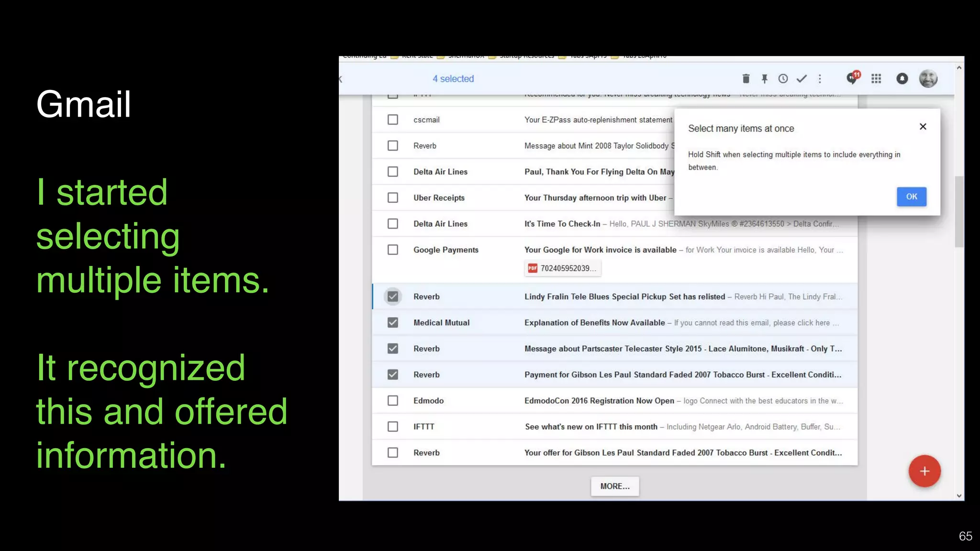Screen dimensions: 980x551
Task: Mark selected emails as done
Action: coord(802,79)
